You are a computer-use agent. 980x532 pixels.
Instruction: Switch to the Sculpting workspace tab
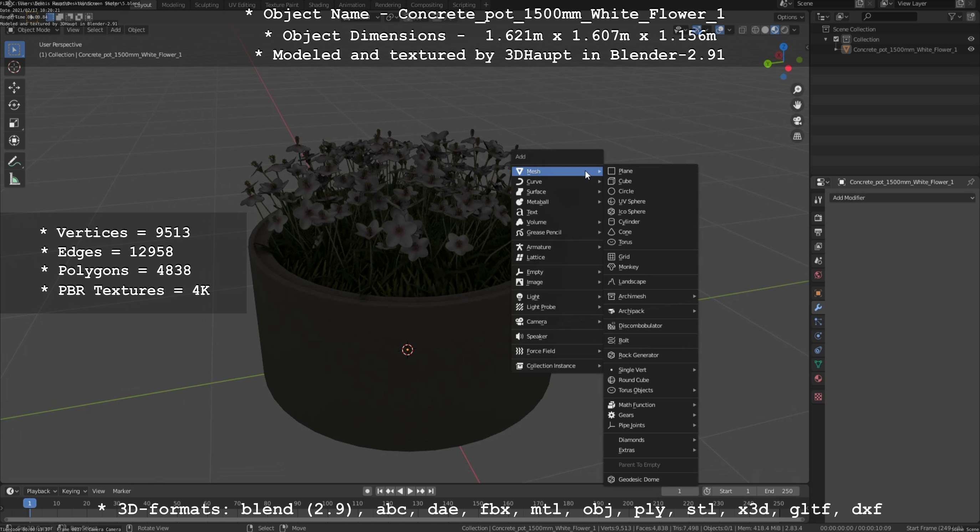coord(206,5)
